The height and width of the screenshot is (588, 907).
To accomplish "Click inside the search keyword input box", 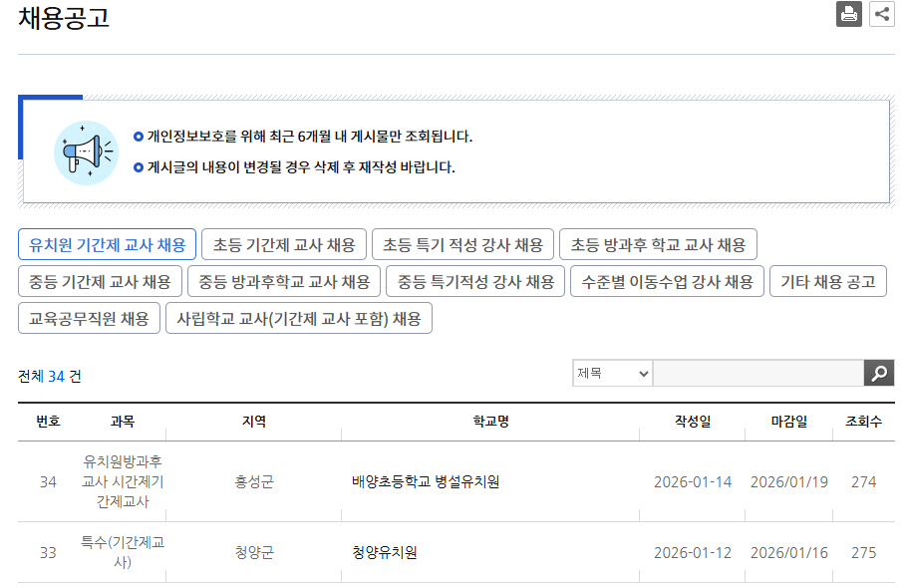I will (x=757, y=373).
